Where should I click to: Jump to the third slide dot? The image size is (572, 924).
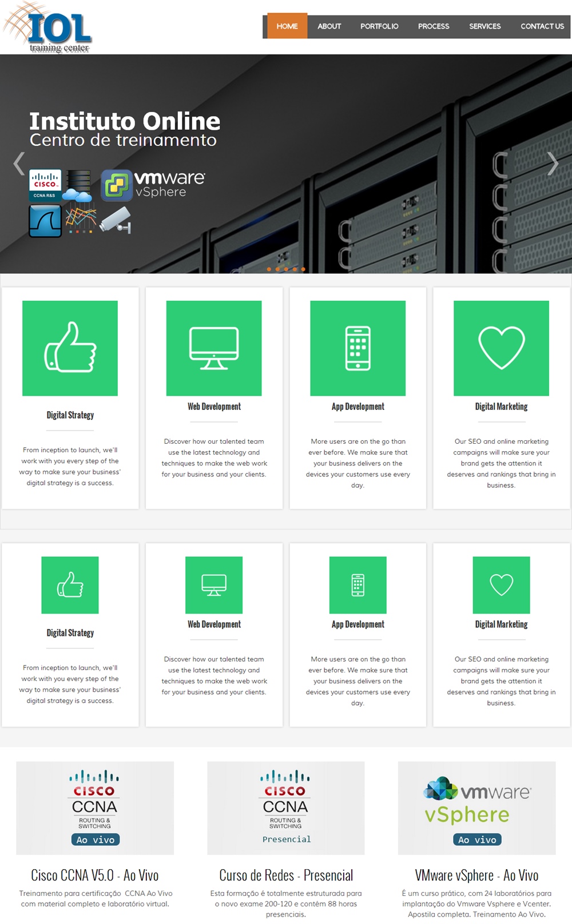coord(286,269)
